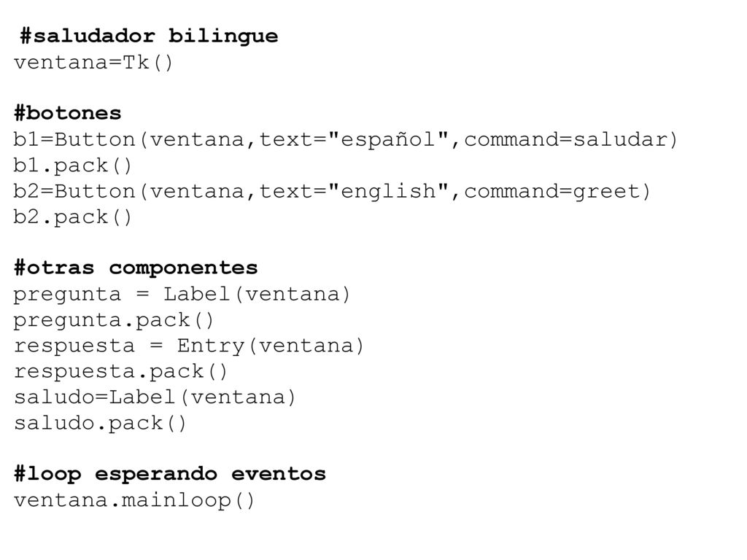Click the '#saludador bilingue' comment line
The image size is (747, 560).
149,36
